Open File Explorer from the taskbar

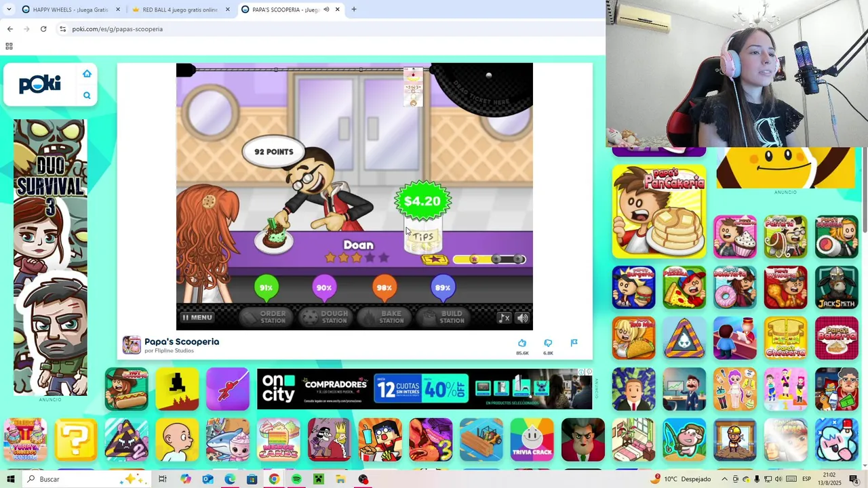pos(340,479)
